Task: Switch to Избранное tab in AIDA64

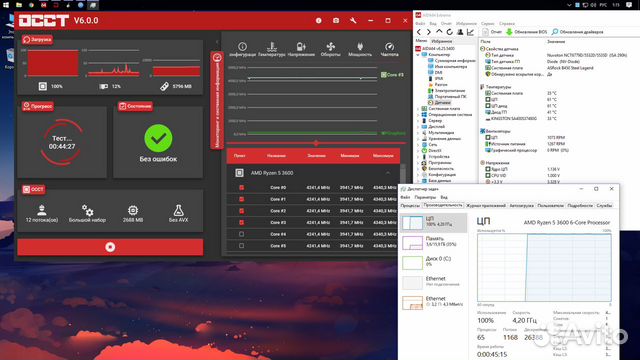Action: click(442, 41)
